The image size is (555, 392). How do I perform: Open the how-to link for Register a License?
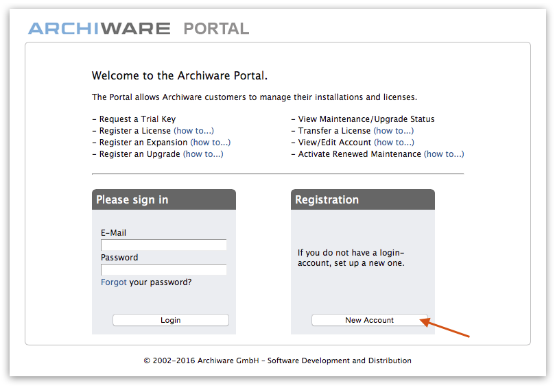(193, 131)
